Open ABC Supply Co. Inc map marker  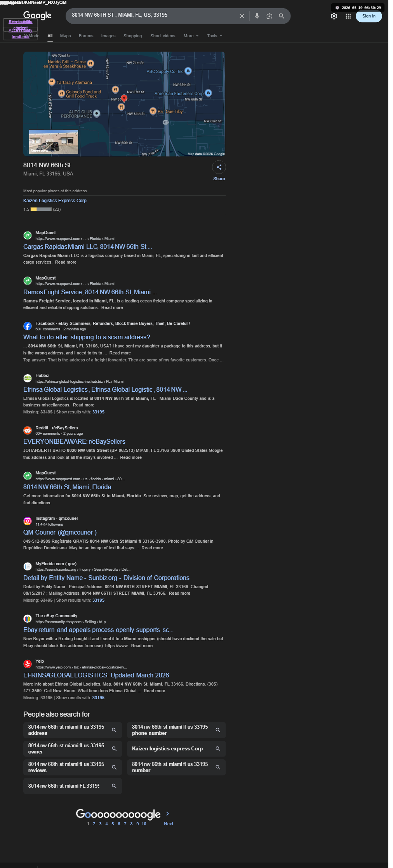click(x=188, y=71)
